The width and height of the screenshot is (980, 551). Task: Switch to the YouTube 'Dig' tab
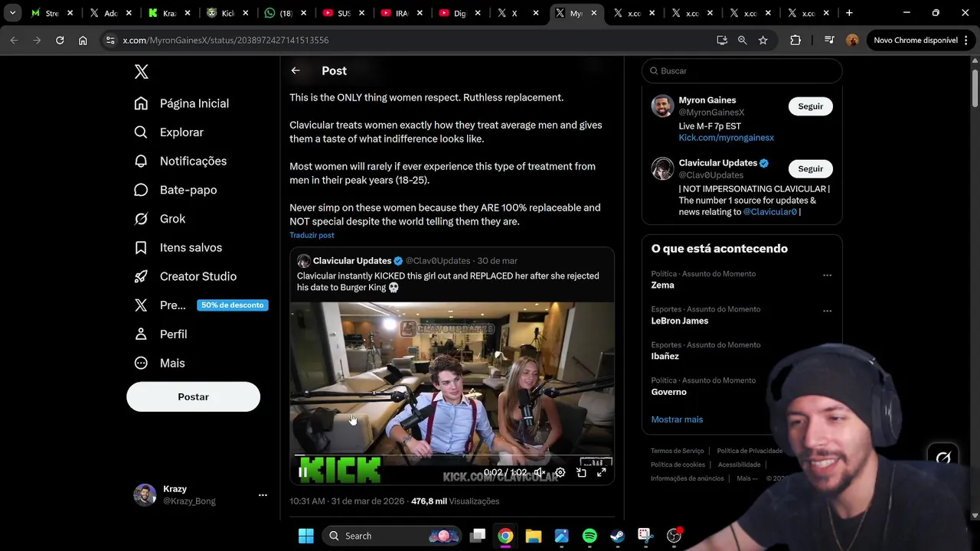coord(459,13)
